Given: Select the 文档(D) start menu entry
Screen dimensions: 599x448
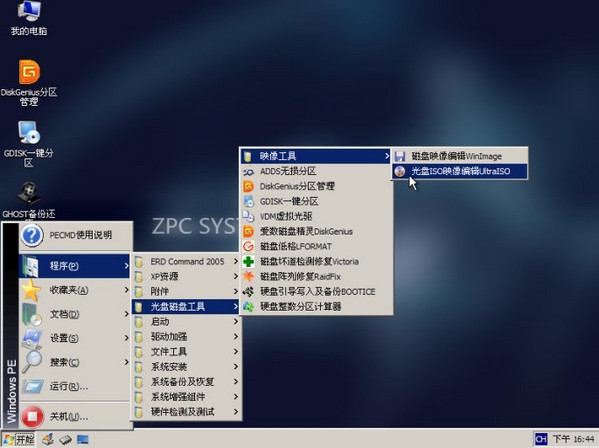Looking at the screenshot, I should point(75,314).
